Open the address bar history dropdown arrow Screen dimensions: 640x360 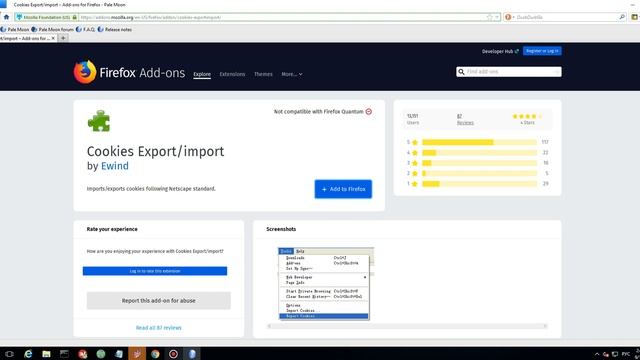click(497, 17)
